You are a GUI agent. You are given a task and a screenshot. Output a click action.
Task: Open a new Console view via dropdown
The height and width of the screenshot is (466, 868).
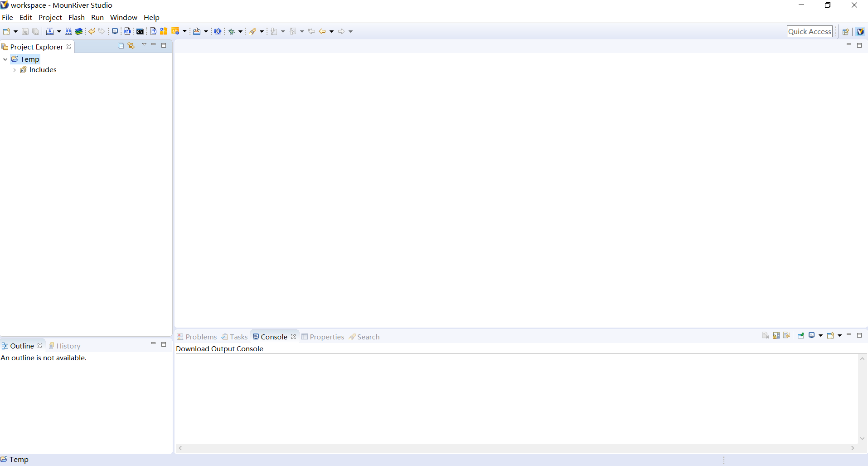(x=839, y=336)
